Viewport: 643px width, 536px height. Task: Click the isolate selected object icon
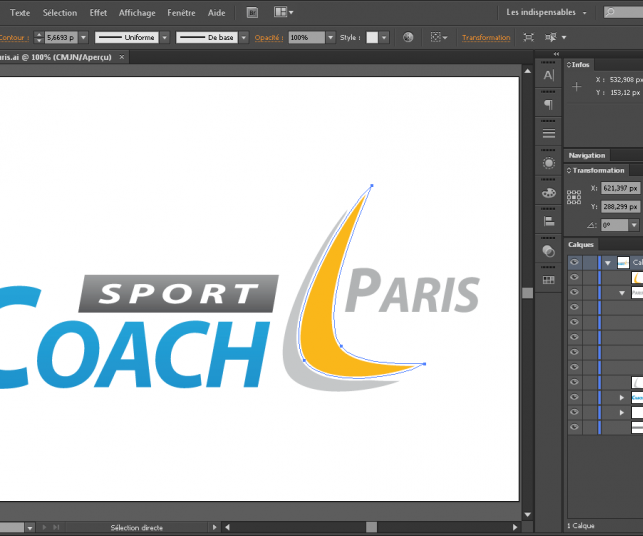click(529, 37)
